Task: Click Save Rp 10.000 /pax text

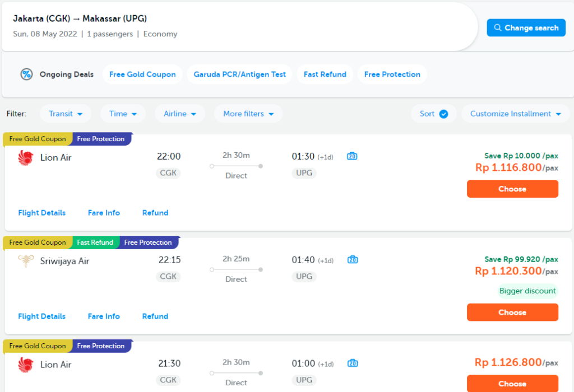Action: (x=521, y=156)
